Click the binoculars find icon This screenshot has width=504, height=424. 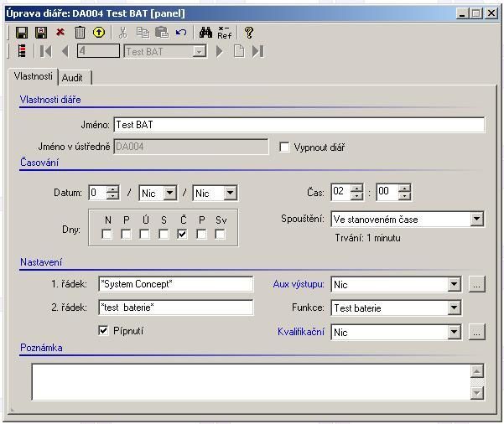(205, 33)
